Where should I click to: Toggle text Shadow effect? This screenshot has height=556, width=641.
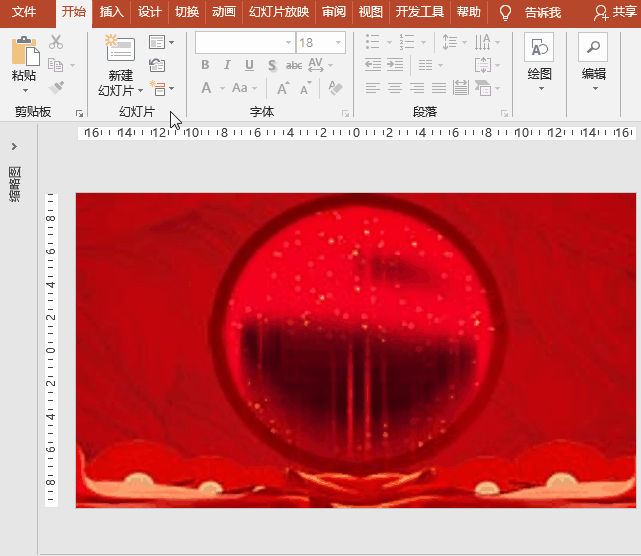click(x=272, y=65)
